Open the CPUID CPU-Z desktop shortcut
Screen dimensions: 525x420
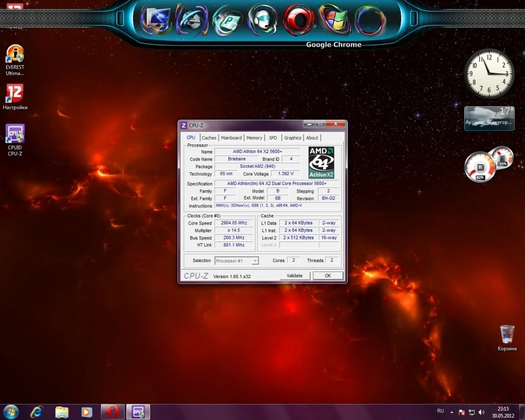tap(15, 140)
